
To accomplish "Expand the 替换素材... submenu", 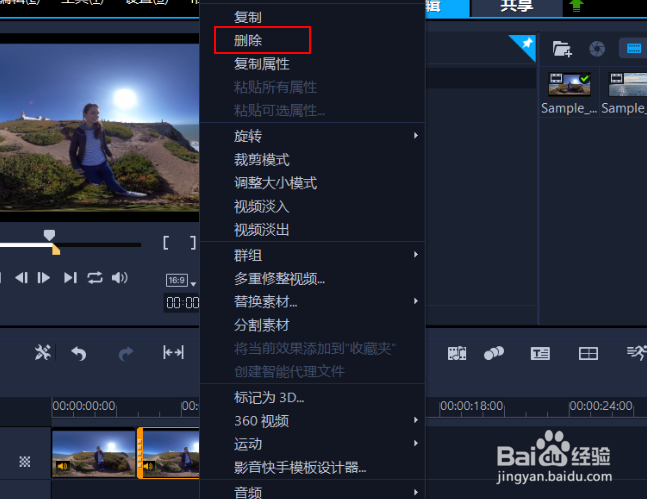I will point(312,302).
